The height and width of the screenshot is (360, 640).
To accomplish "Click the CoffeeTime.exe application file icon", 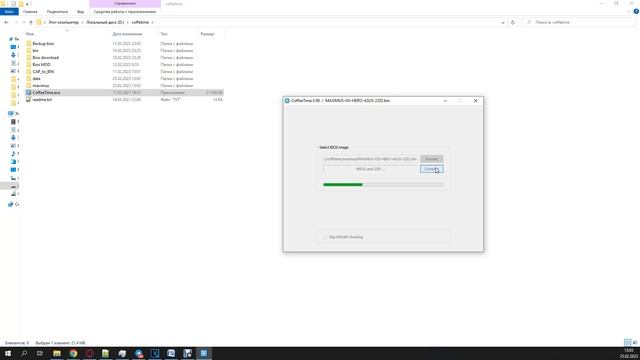I will pyautogui.click(x=29, y=93).
